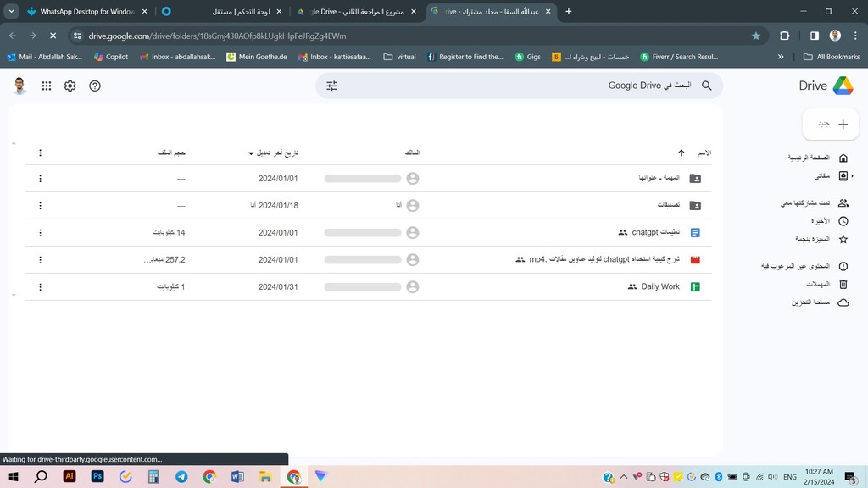868x488 pixels.
Task: Go back to previous page
Action: [12, 36]
